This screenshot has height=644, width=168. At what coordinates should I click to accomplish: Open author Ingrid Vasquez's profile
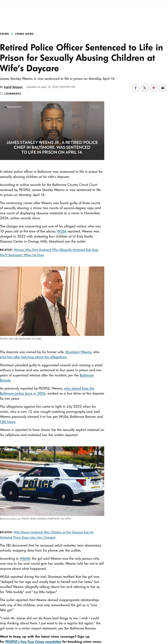coord(13,87)
